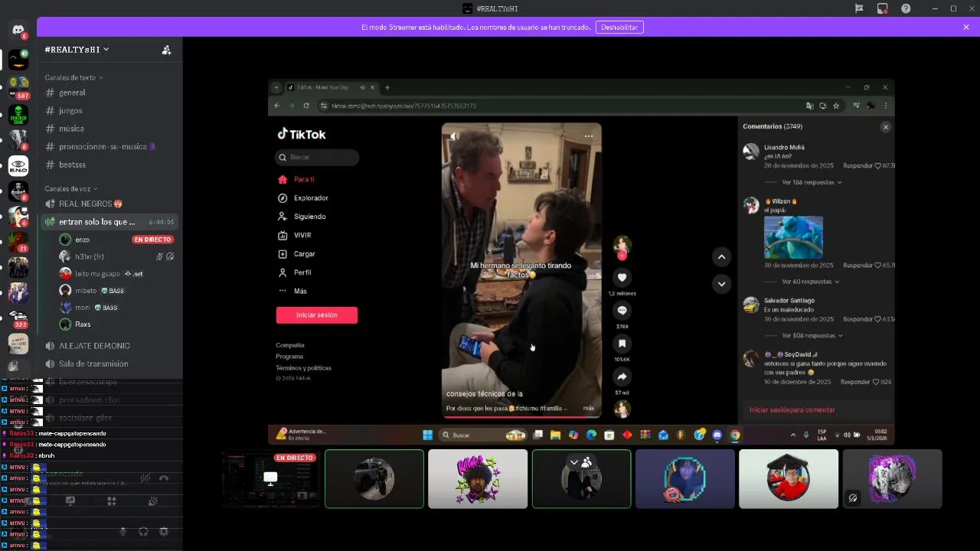Screen dimensions: 980x551
Task: Click the invite members icon beside #REALTYsHI
Action: [167, 50]
